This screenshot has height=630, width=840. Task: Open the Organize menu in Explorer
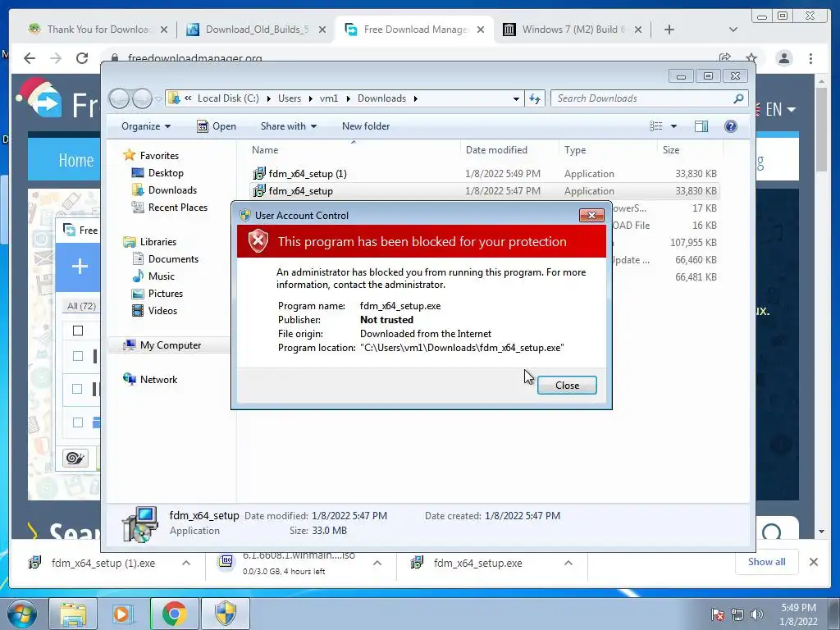pyautogui.click(x=146, y=126)
